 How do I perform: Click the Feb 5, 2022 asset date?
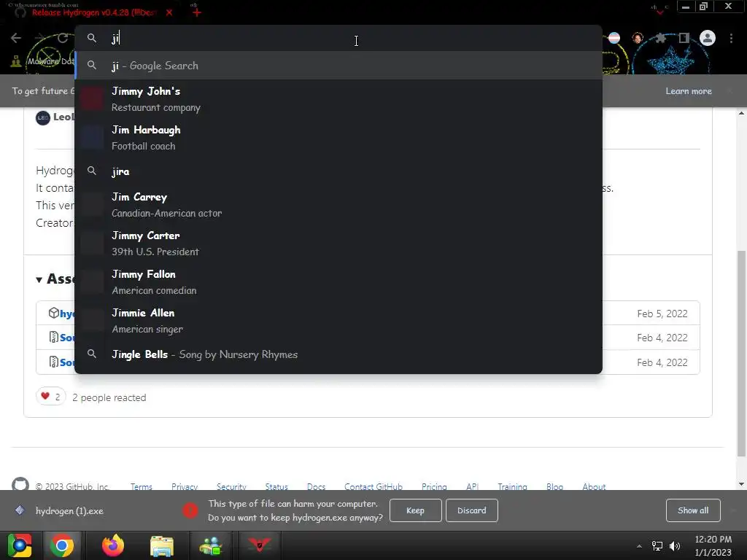coord(662,314)
